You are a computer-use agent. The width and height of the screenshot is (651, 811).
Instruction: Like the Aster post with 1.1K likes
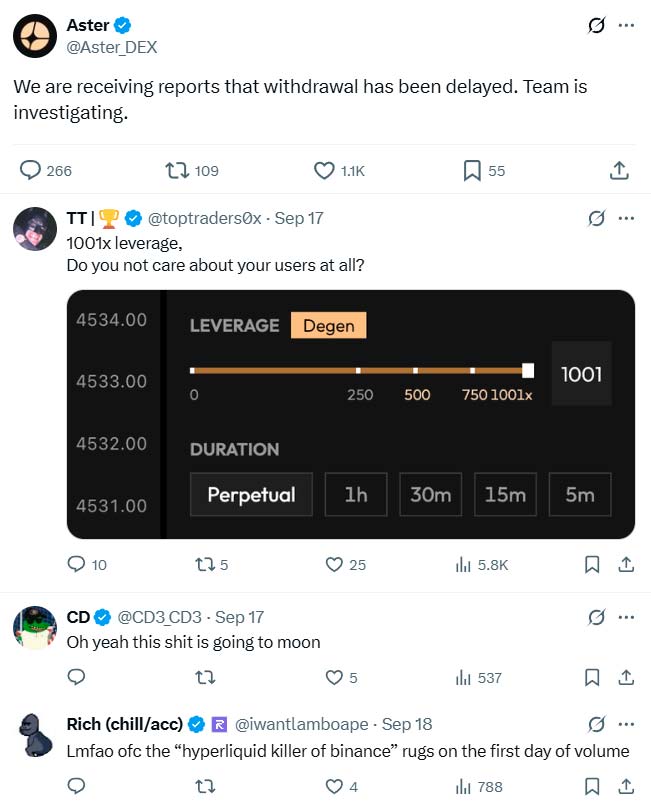point(324,171)
